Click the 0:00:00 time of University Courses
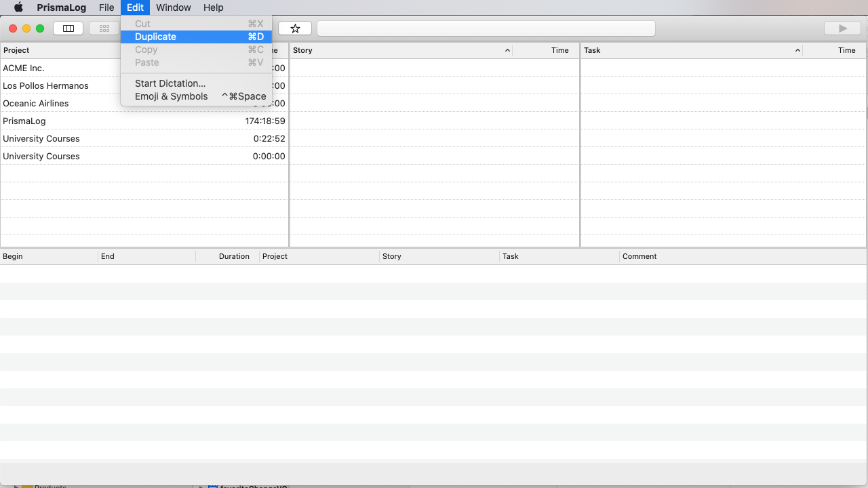The width and height of the screenshot is (868, 488). pyautogui.click(x=269, y=156)
